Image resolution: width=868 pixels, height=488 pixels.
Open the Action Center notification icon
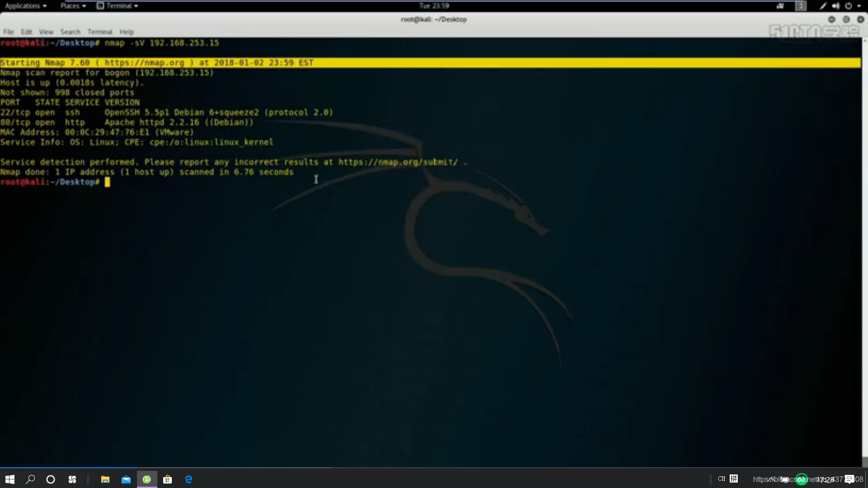coord(849,479)
